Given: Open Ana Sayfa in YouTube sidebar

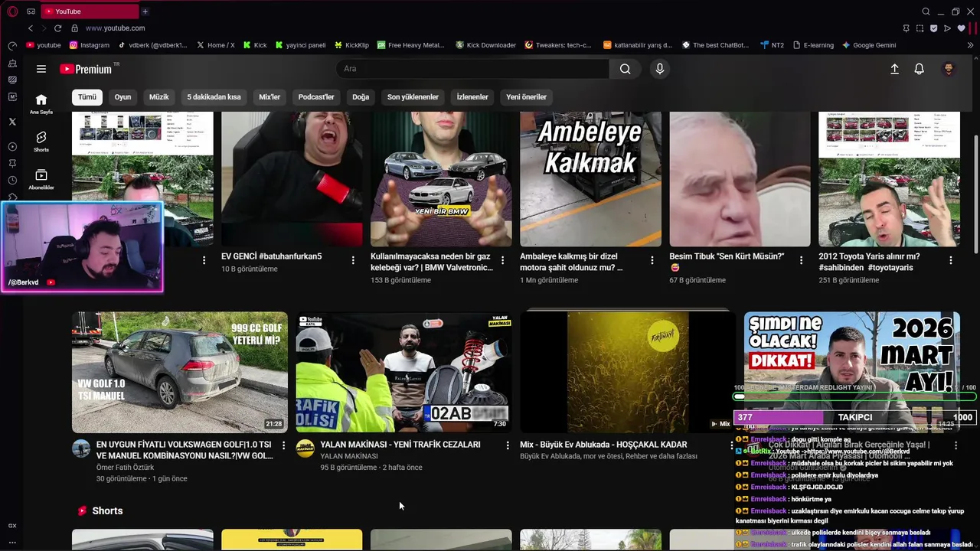Looking at the screenshot, I should (x=41, y=104).
